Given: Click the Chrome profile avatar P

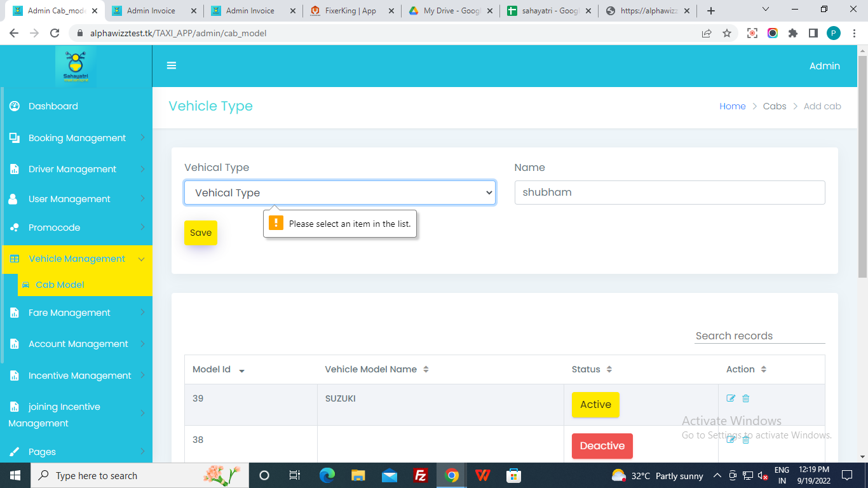Looking at the screenshot, I should pyautogui.click(x=834, y=33).
